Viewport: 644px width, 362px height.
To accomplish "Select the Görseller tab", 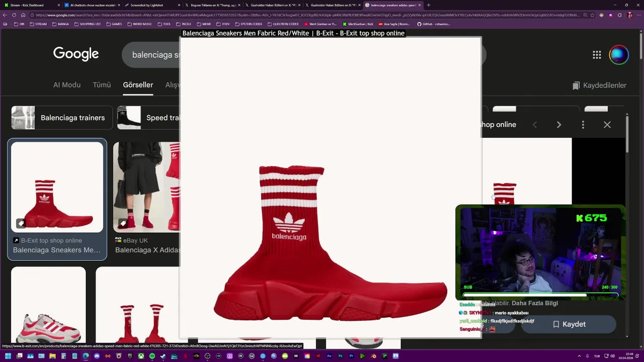I will coord(138,85).
